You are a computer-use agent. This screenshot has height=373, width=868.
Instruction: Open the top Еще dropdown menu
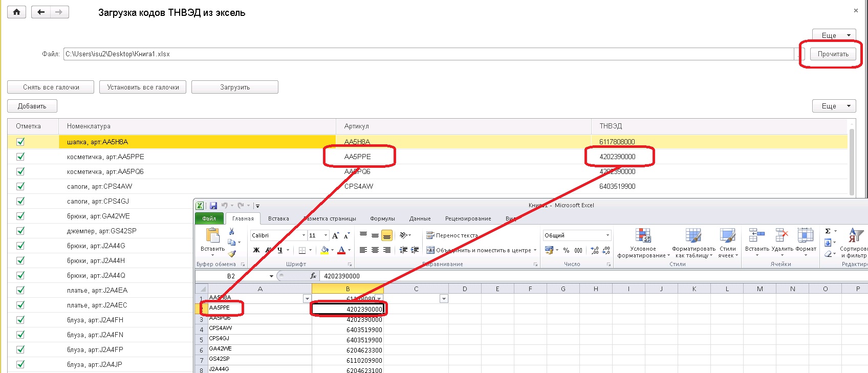[834, 35]
